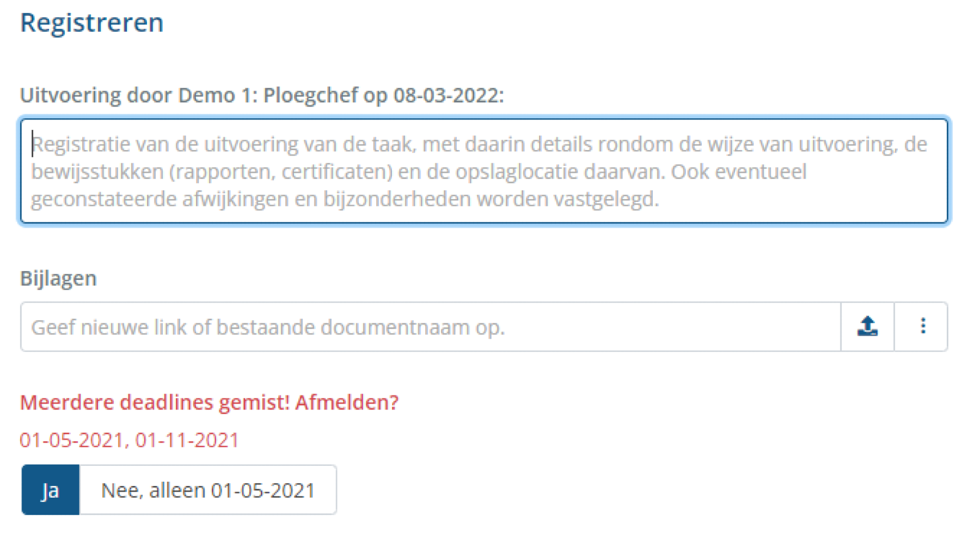Click into the Bijlagen link input field
Viewport: 980px width, 551px height.
coord(429,327)
